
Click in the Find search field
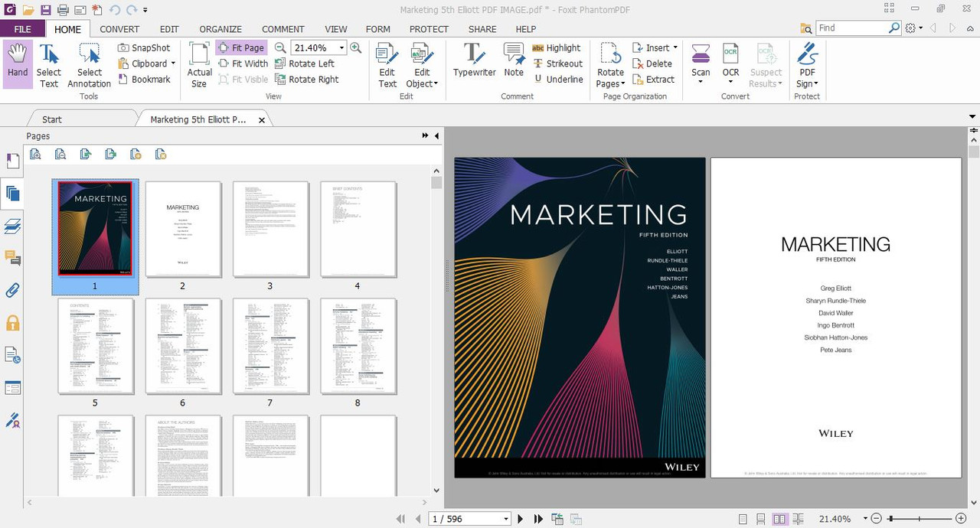[x=851, y=28]
